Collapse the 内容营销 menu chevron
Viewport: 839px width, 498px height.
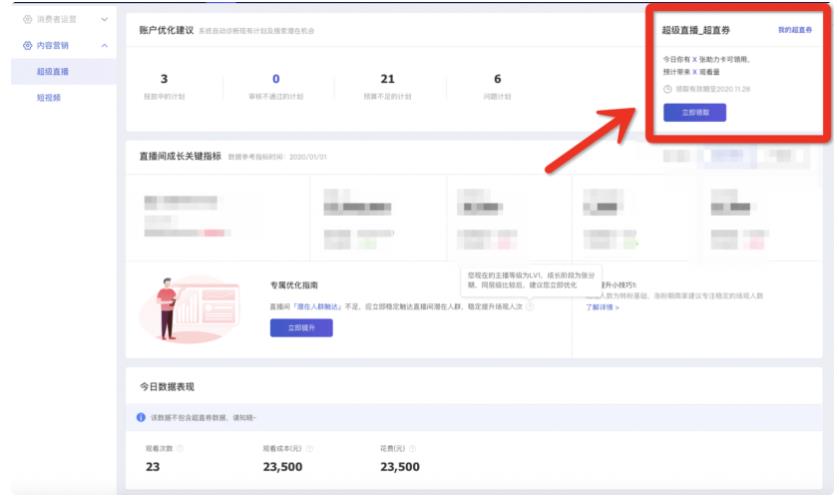coord(104,45)
